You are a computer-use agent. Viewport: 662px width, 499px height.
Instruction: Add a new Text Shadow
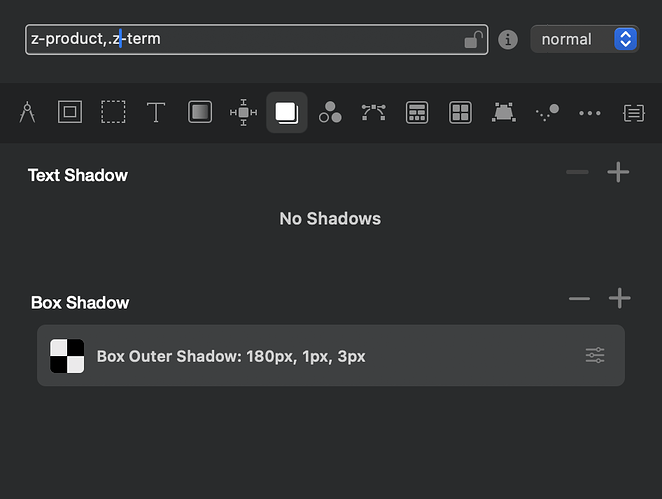pyautogui.click(x=619, y=173)
